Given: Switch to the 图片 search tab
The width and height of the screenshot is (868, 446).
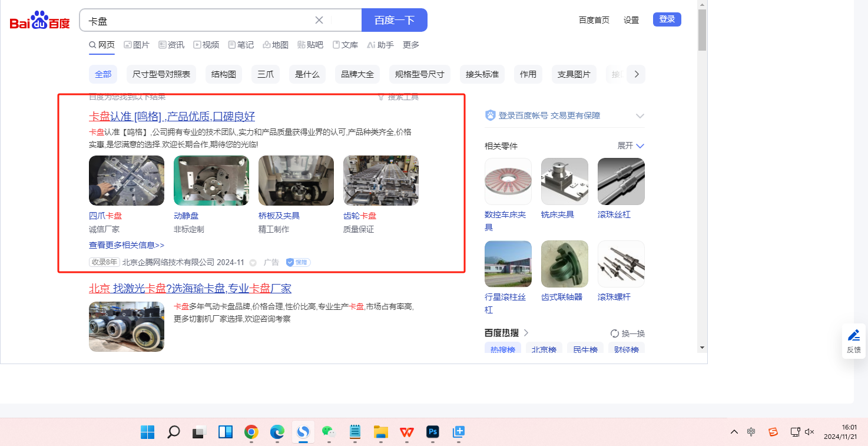Looking at the screenshot, I should [x=137, y=45].
